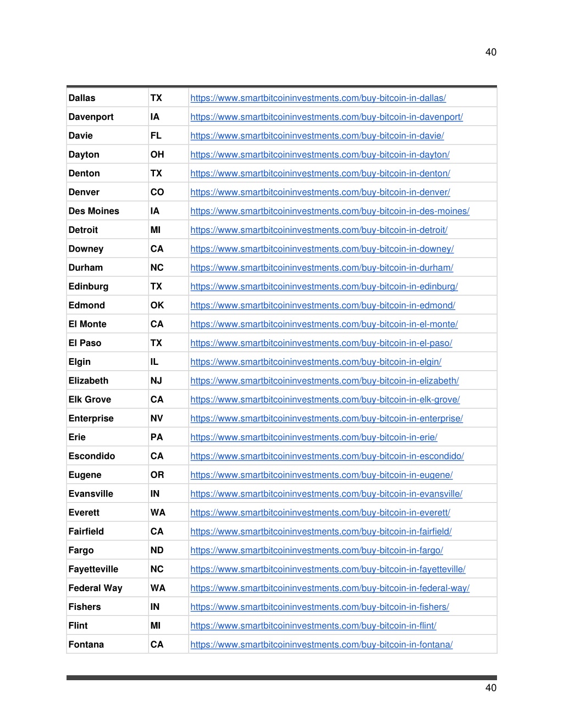Follow the buy-bitcoin-in-denver URL
563x728 pixels.
point(320,192)
